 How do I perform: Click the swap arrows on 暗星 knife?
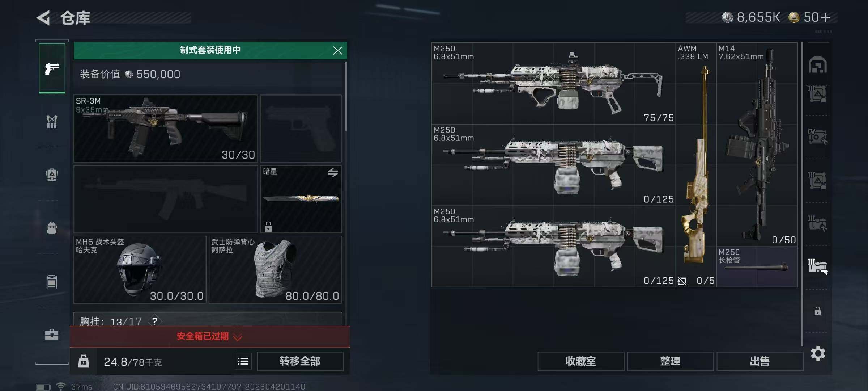coord(333,172)
